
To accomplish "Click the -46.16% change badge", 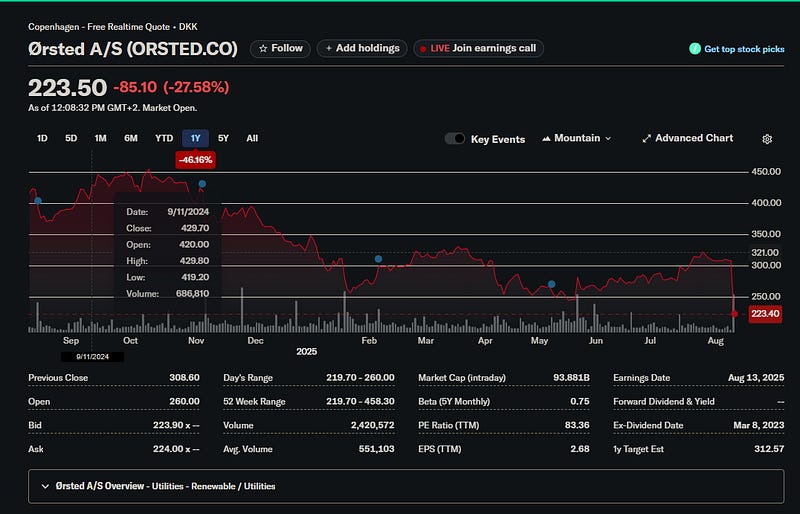I will pyautogui.click(x=195, y=160).
